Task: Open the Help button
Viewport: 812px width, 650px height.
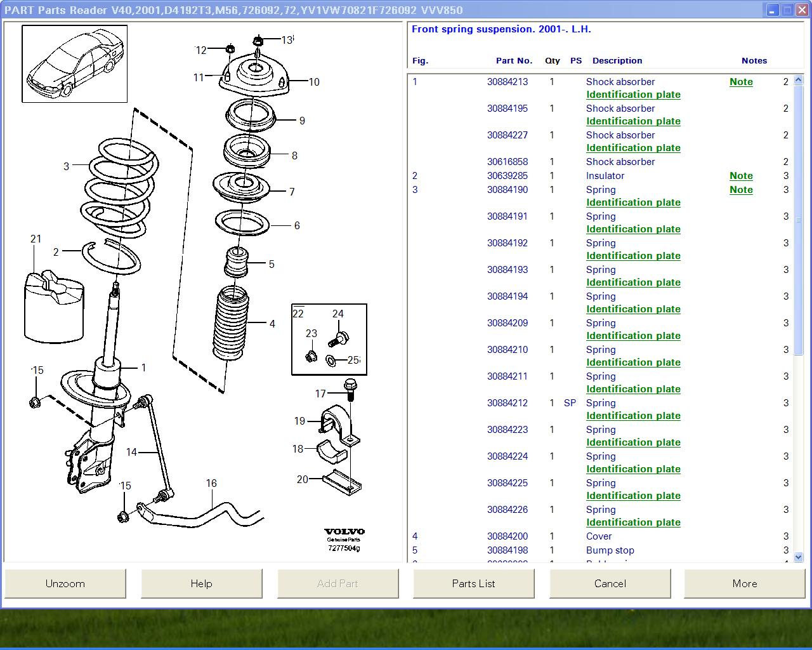Action: point(201,583)
